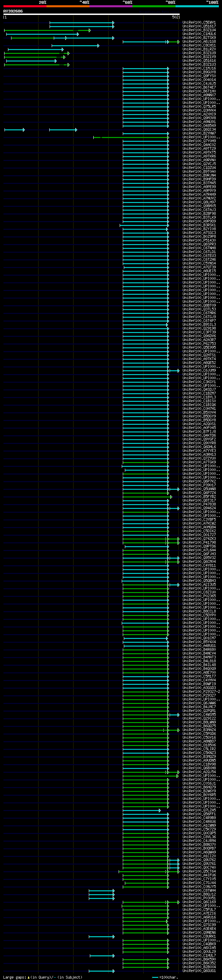Click hit label UniRef100_Q5UAN8
The width and height of the screenshot is (222, 980).
pyautogui.click(x=199, y=489)
